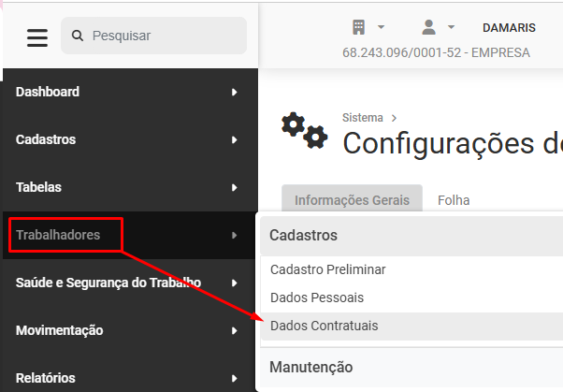Expand the Dashboard menu arrow

[234, 93]
